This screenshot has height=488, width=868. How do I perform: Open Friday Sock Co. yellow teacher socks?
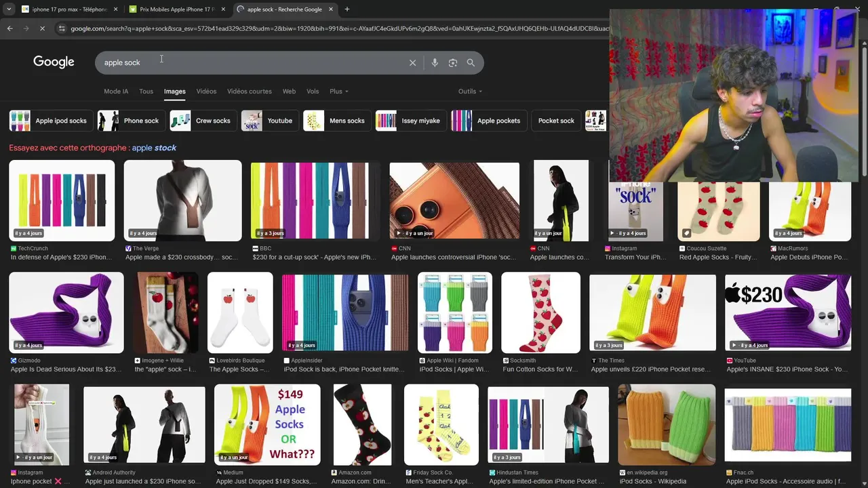click(x=441, y=425)
